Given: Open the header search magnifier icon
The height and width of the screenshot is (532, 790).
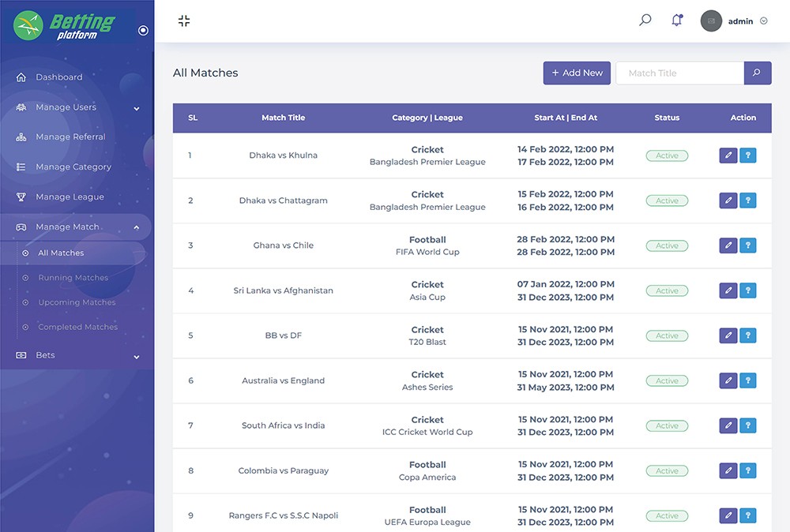Looking at the screenshot, I should 645,21.
